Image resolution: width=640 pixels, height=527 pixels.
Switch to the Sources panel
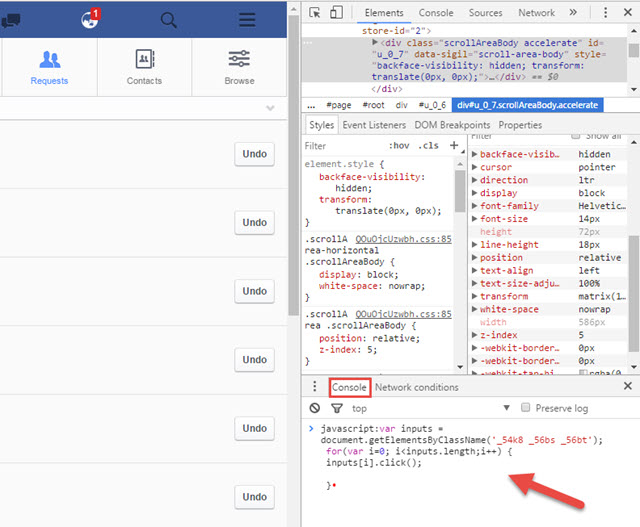click(485, 13)
